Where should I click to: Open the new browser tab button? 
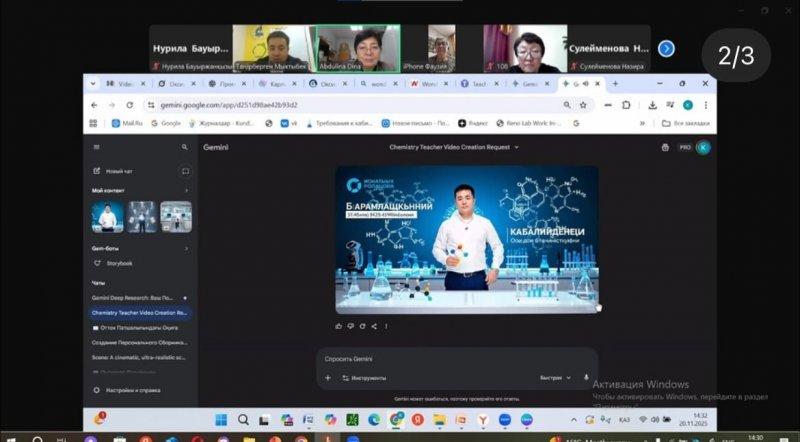click(x=615, y=84)
